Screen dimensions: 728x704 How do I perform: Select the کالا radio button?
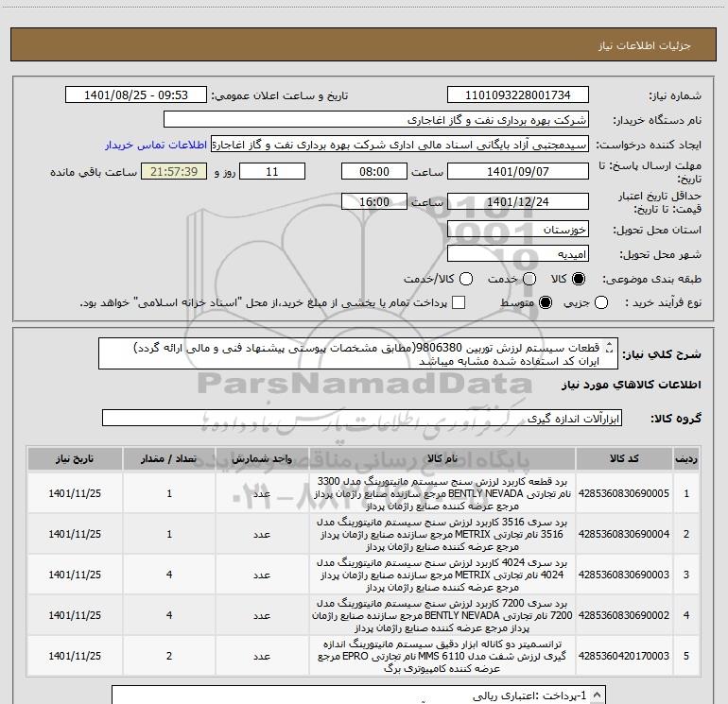579,279
